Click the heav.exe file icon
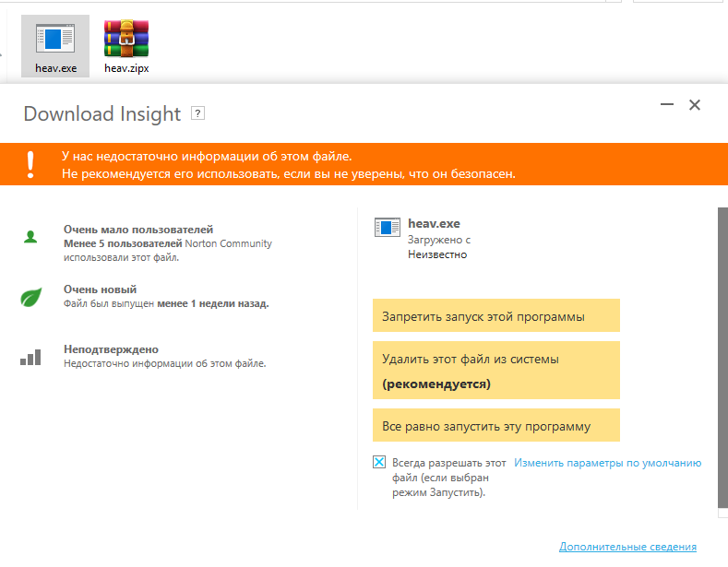The height and width of the screenshot is (567, 728). click(54, 39)
